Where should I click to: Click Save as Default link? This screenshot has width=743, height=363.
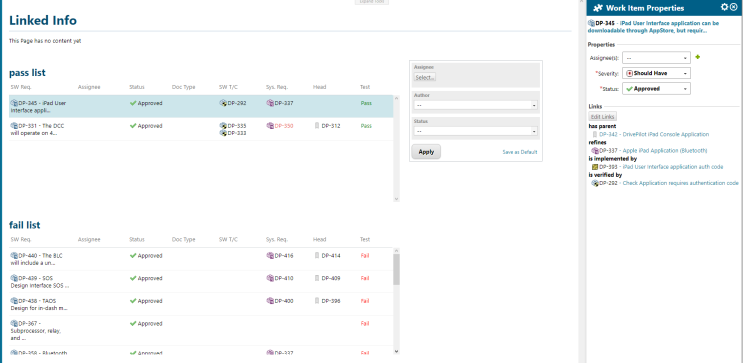click(520, 152)
